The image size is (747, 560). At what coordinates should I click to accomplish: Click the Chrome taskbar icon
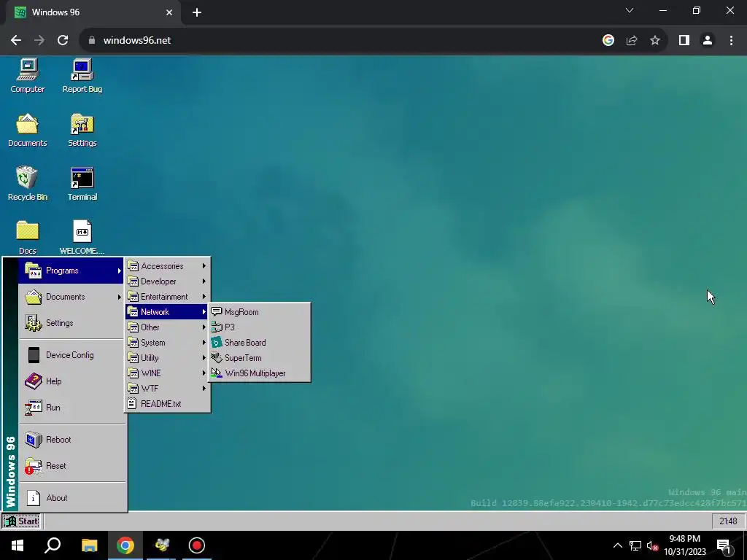pos(125,545)
